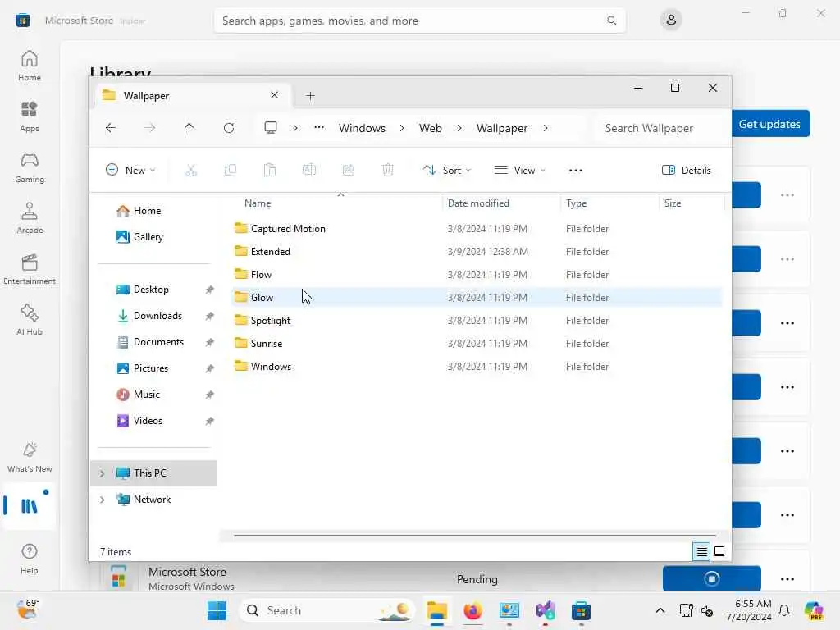Click Wallpaper breadcrumb in address bar
The height and width of the screenshot is (630, 840).
[502, 128]
